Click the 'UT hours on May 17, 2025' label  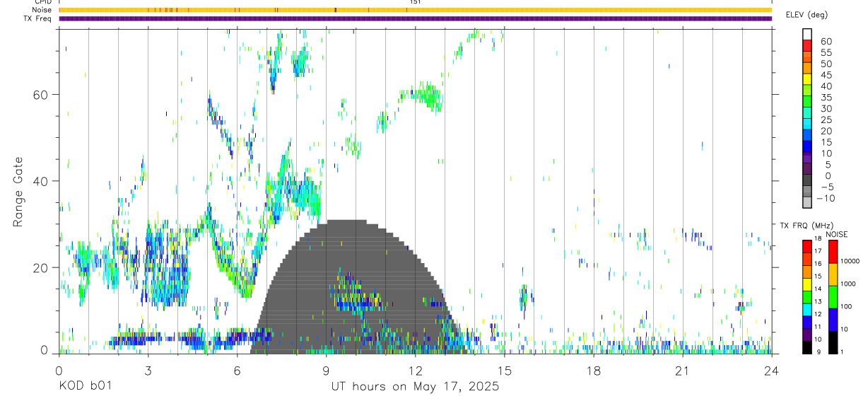(x=415, y=387)
